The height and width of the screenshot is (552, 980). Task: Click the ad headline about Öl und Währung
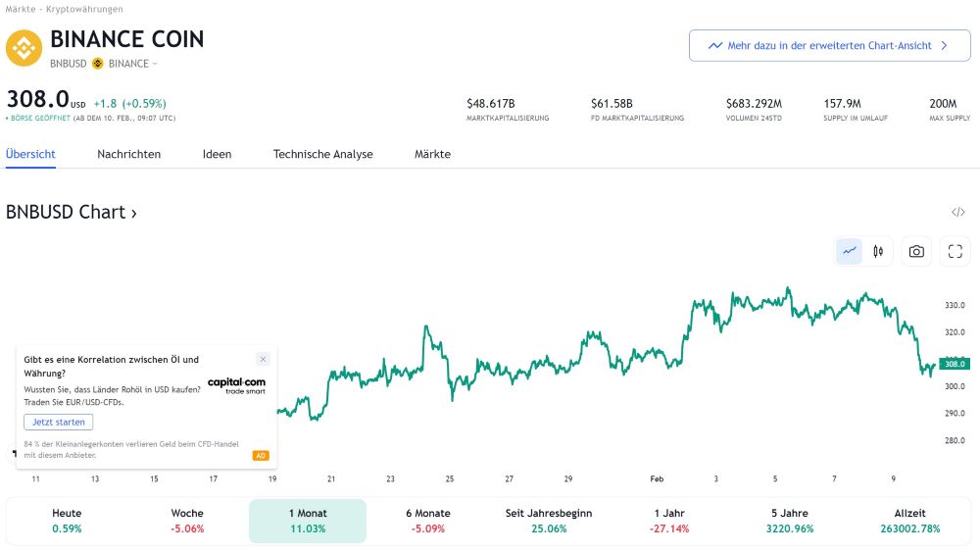[112, 367]
